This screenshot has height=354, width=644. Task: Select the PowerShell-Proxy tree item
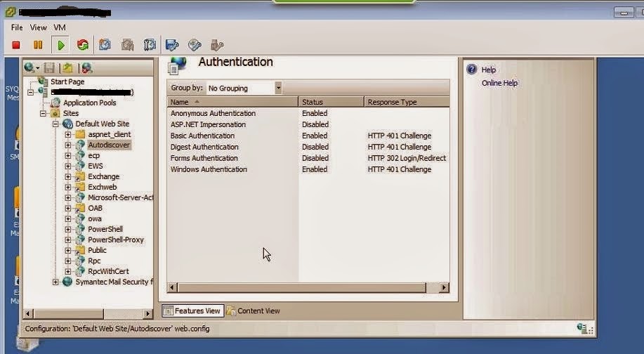tap(116, 240)
